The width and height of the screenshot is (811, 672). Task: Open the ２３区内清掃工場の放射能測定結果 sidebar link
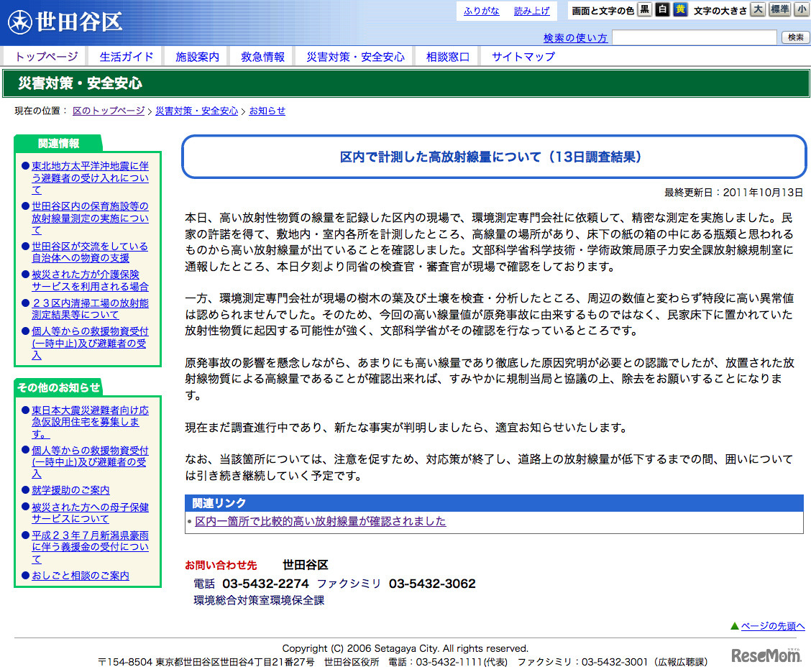pyautogui.click(x=90, y=309)
